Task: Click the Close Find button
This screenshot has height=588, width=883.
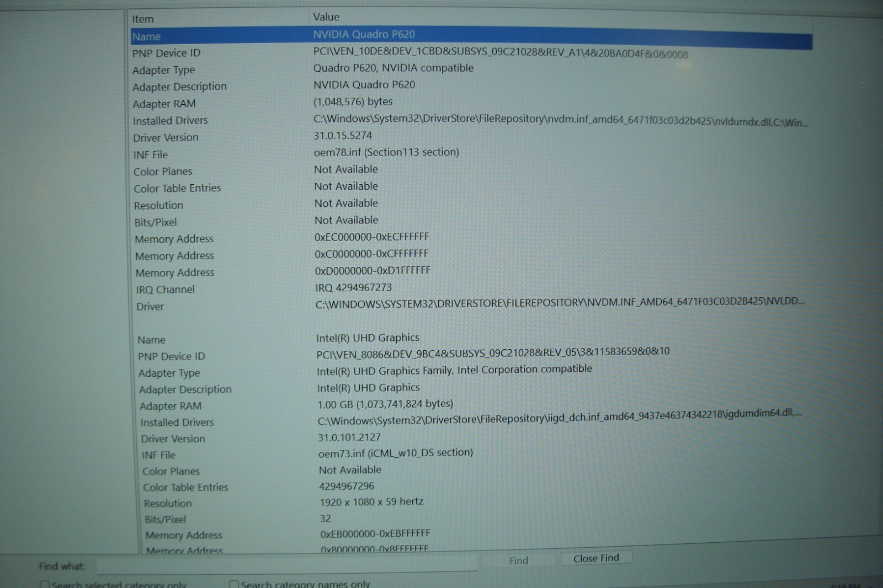Action: pos(596,558)
